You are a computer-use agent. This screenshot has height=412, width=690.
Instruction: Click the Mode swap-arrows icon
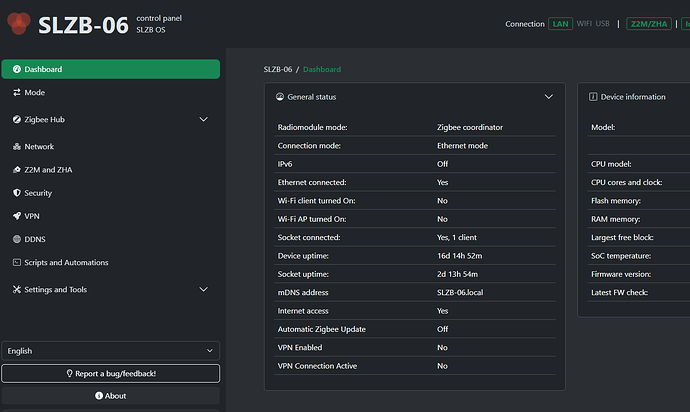click(x=16, y=92)
